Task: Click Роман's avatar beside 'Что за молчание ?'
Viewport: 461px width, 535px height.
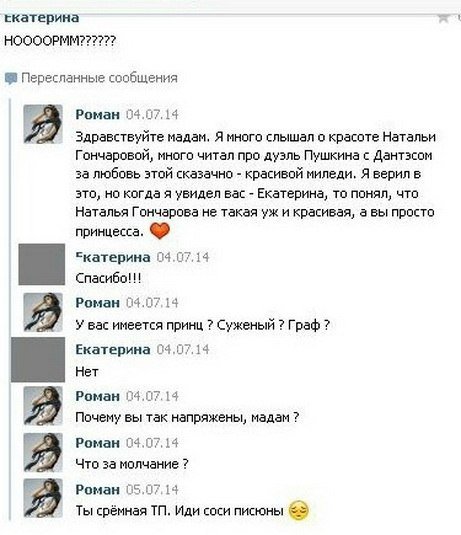Action: (x=43, y=452)
